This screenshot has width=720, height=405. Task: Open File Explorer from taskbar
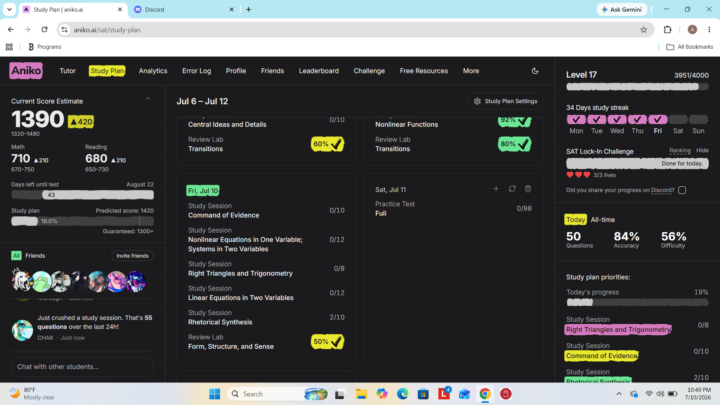coord(361,394)
